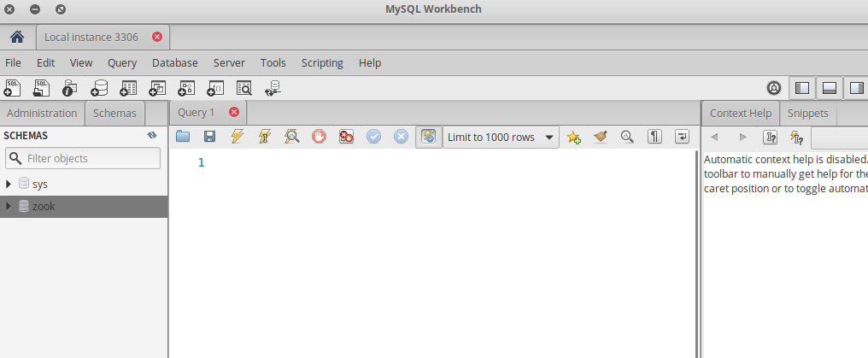Viewport: 868px width, 358px height.
Task: Toggle the left sidebar panel visibility
Action: [x=801, y=88]
